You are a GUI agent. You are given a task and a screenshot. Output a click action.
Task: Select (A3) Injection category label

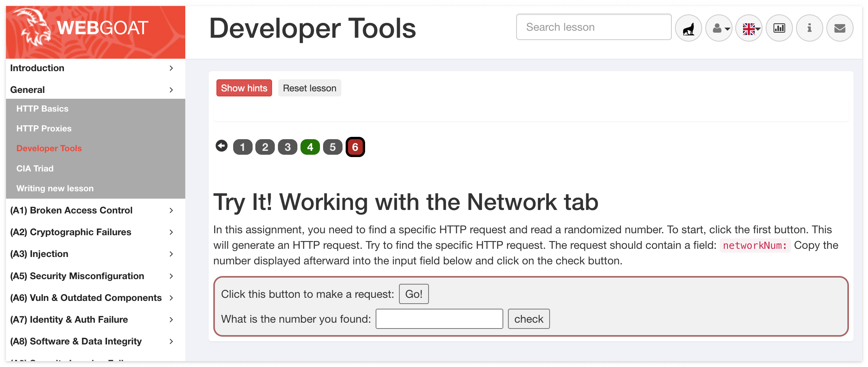pos(39,254)
